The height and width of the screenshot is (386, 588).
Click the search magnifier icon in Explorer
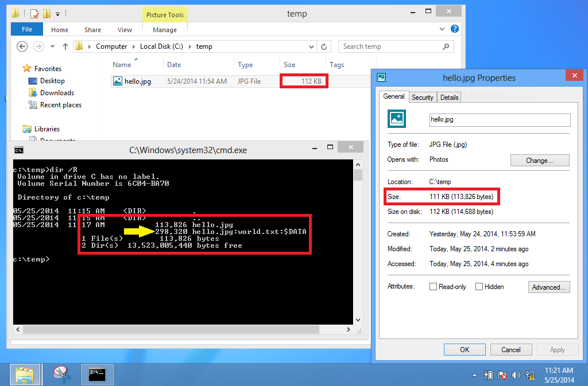[x=446, y=46]
